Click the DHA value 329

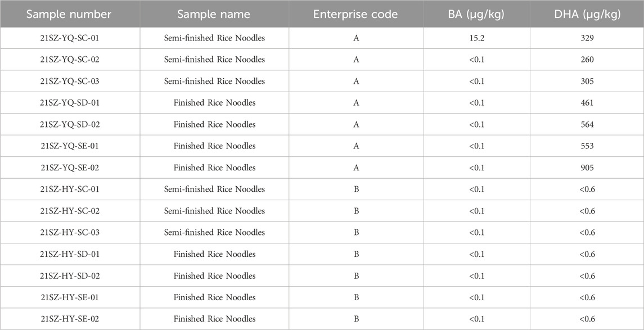(587, 38)
